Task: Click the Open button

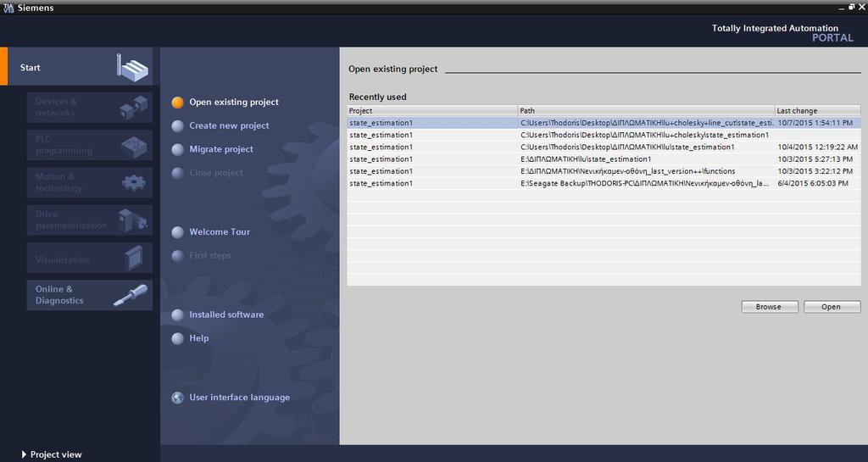Action: tap(832, 307)
